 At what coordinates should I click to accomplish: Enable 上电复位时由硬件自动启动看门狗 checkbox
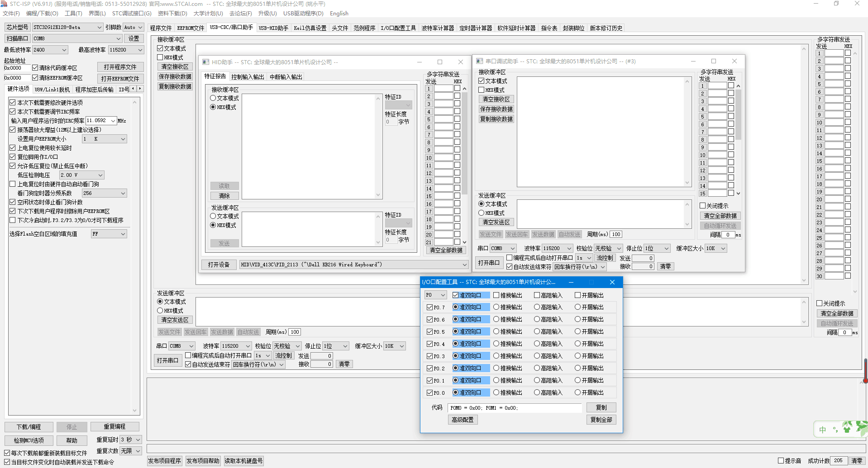[13, 184]
